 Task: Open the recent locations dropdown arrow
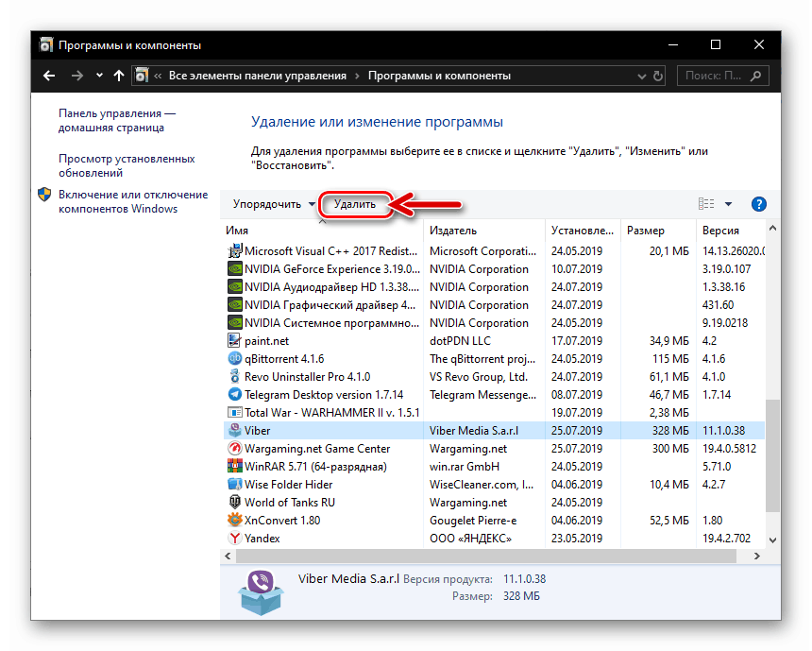[99, 76]
